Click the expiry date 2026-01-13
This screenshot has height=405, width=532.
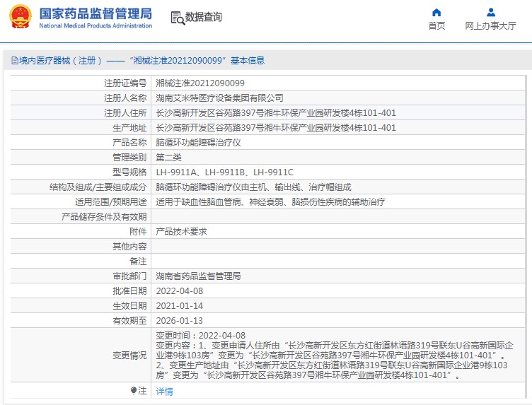click(x=179, y=320)
